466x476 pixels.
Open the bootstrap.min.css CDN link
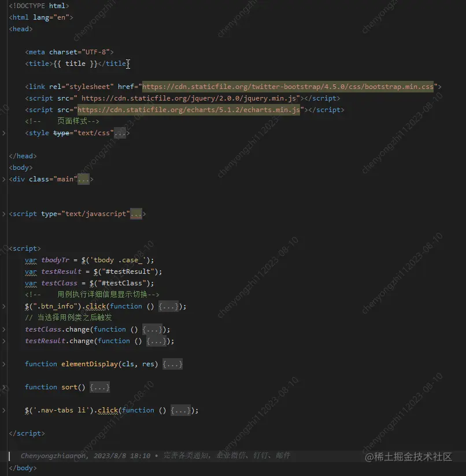(x=288, y=87)
